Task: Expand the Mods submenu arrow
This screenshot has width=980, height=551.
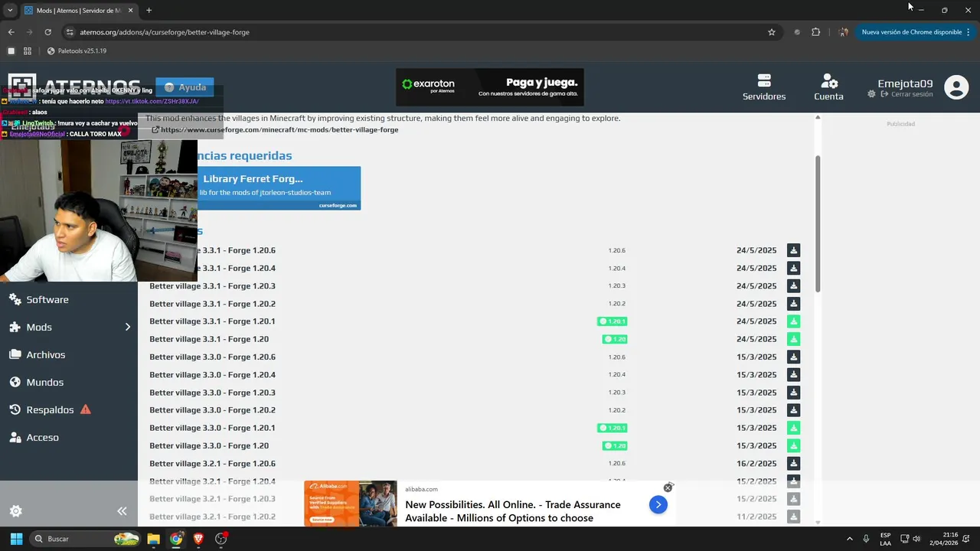Action: (128, 327)
